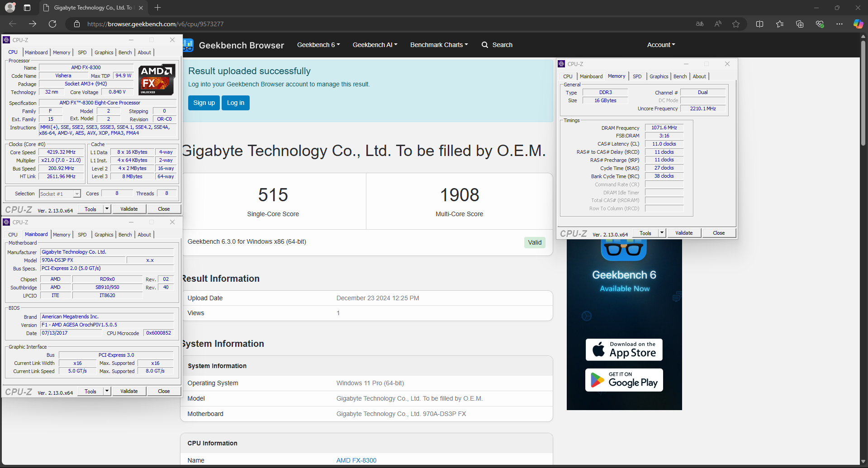
Task: Click the browser address bar URL
Action: tap(156, 24)
